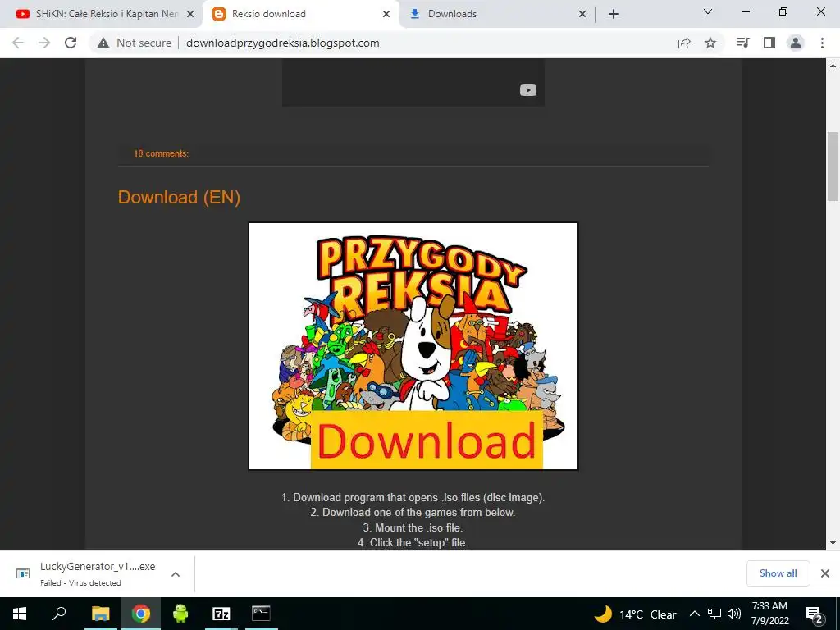Screen dimensions: 840x630
Task: Click the browser Back arrow
Action: point(18,43)
